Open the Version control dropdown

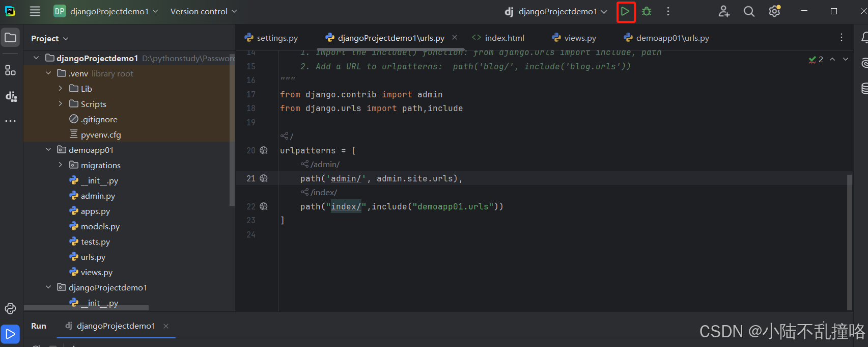[204, 11]
